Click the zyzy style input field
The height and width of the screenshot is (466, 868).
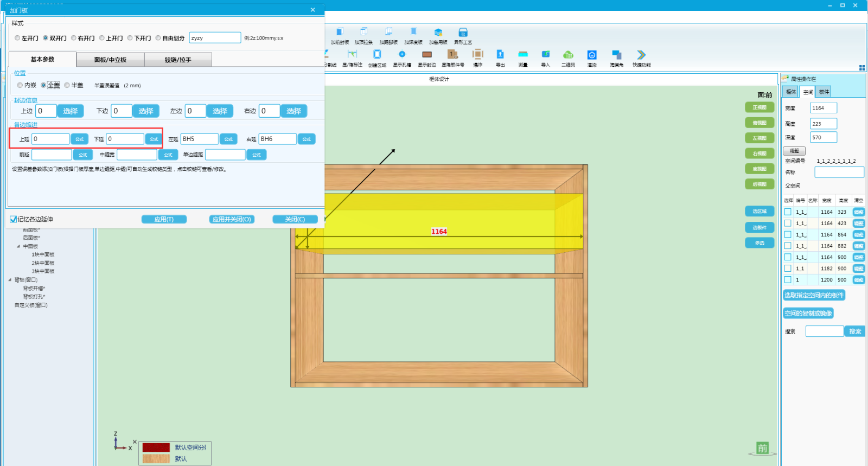pyautogui.click(x=215, y=38)
